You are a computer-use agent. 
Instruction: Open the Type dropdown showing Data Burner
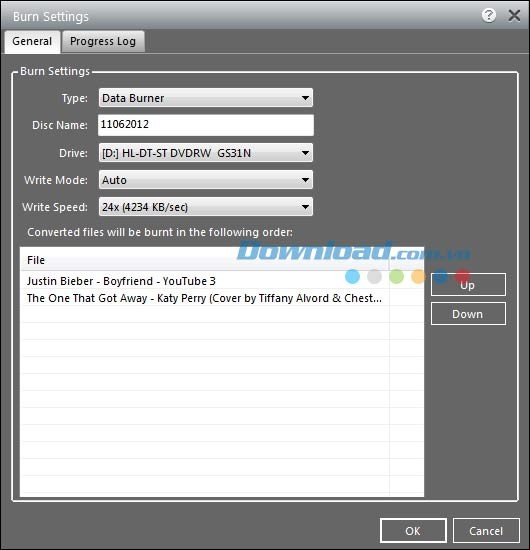point(206,98)
